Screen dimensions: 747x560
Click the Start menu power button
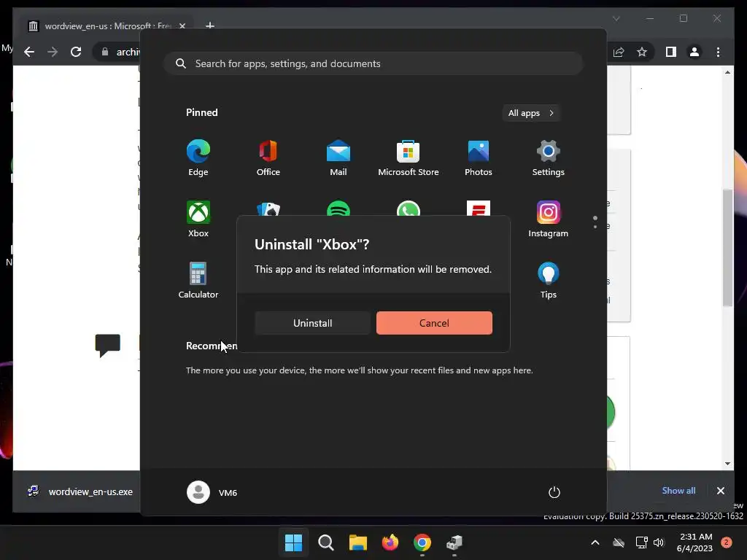click(x=554, y=492)
